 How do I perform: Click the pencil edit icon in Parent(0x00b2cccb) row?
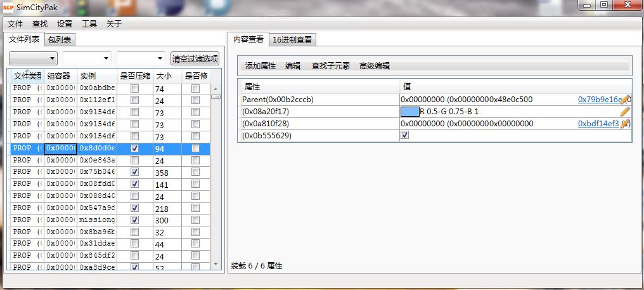625,99
